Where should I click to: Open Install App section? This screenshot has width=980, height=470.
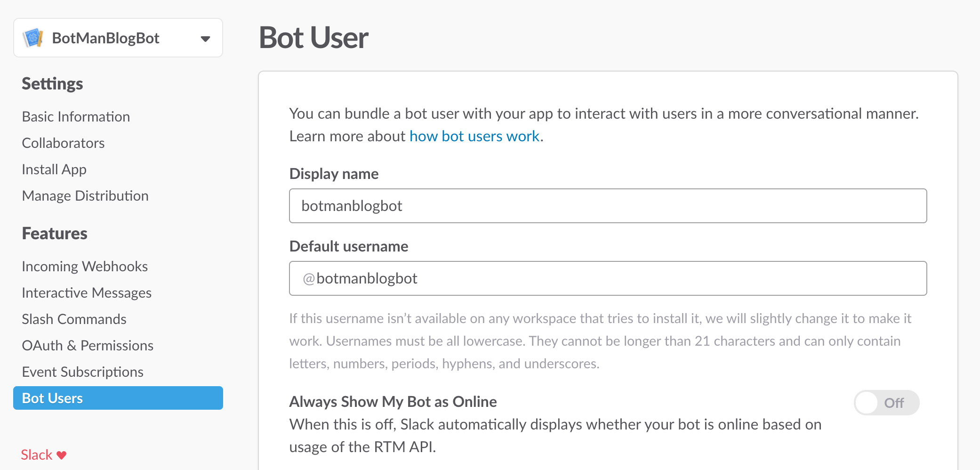coord(54,169)
